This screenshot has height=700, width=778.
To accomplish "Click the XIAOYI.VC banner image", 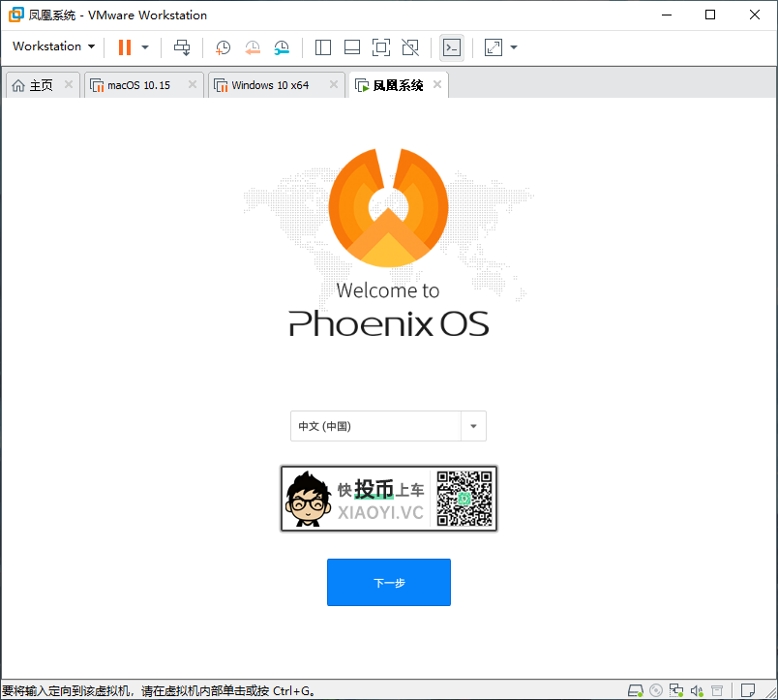I will click(x=389, y=499).
